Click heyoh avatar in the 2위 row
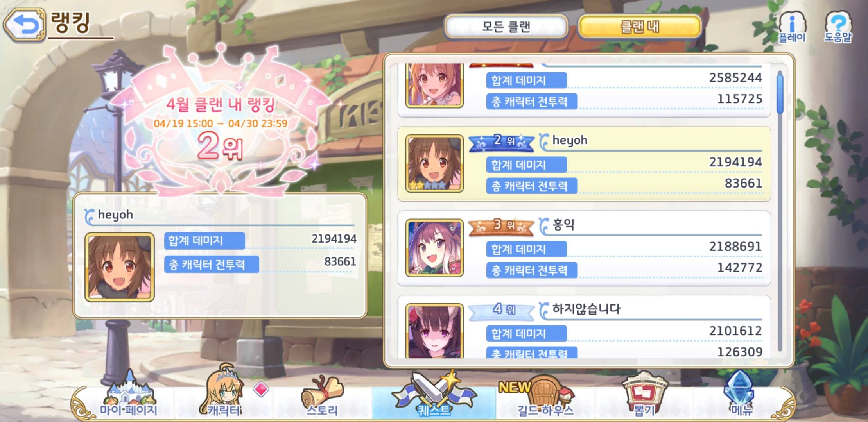868x422 pixels. [434, 164]
